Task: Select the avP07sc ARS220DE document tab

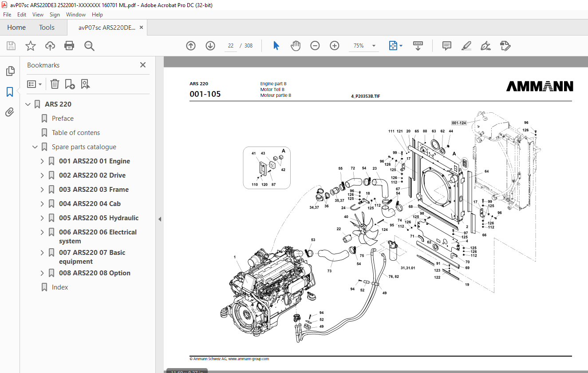Action: click(x=107, y=28)
